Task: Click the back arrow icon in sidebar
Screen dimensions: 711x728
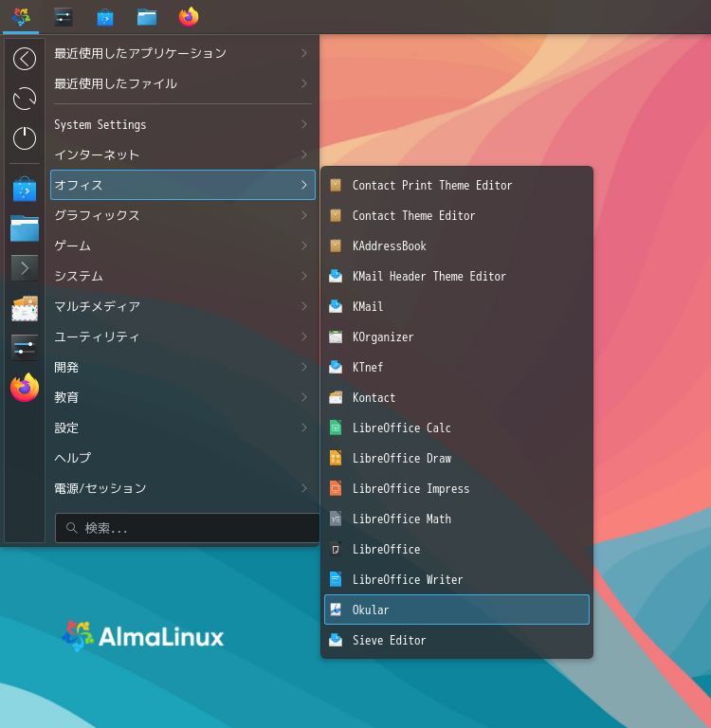Action: tap(25, 59)
